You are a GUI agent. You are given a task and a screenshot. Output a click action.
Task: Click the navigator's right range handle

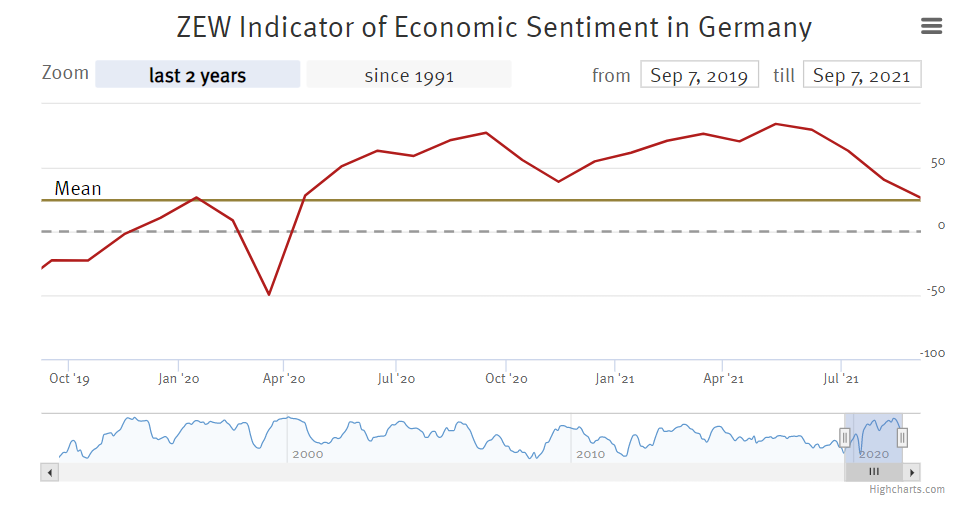[902, 437]
